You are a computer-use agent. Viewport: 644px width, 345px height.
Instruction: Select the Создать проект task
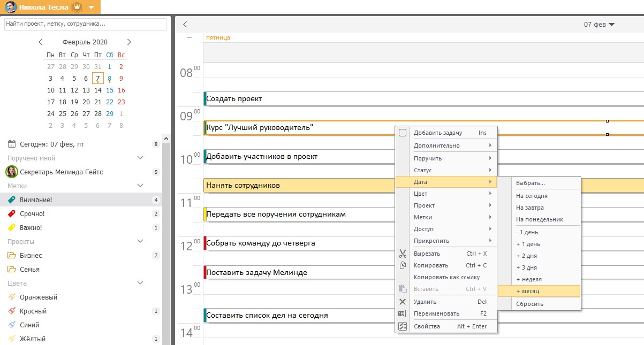click(423, 99)
